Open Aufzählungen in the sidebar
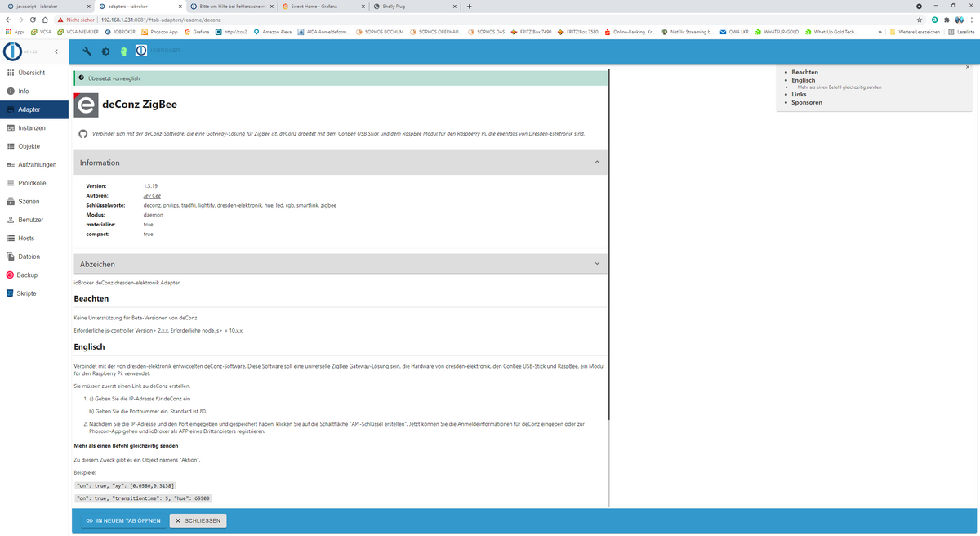This screenshot has height=536, width=980. pyautogui.click(x=34, y=164)
